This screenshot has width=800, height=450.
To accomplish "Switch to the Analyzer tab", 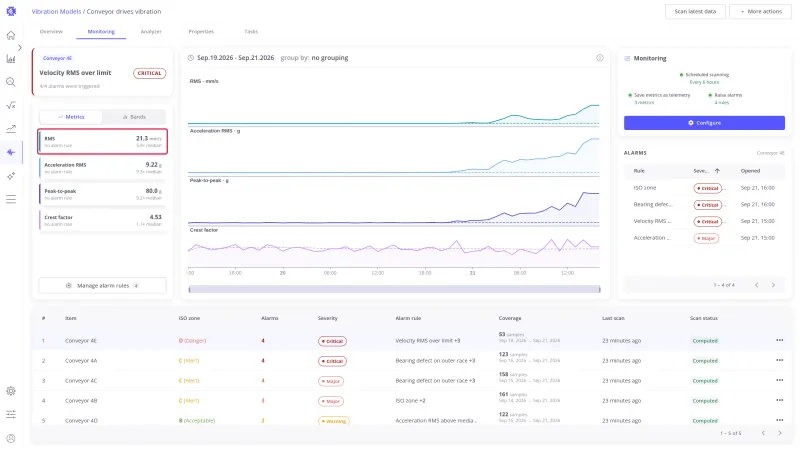I will 151,32.
